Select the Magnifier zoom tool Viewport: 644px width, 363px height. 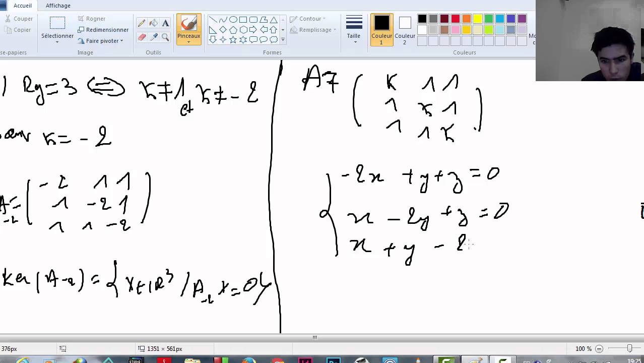pyautogui.click(x=165, y=37)
